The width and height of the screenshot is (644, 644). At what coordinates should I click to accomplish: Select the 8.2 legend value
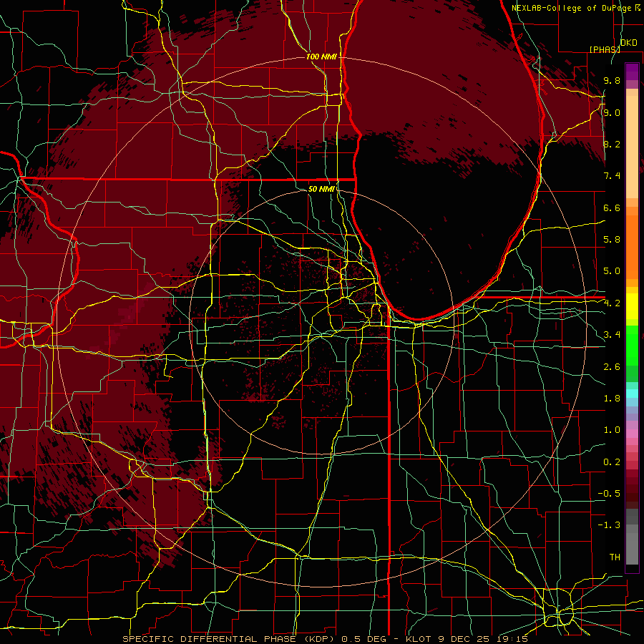point(612,144)
